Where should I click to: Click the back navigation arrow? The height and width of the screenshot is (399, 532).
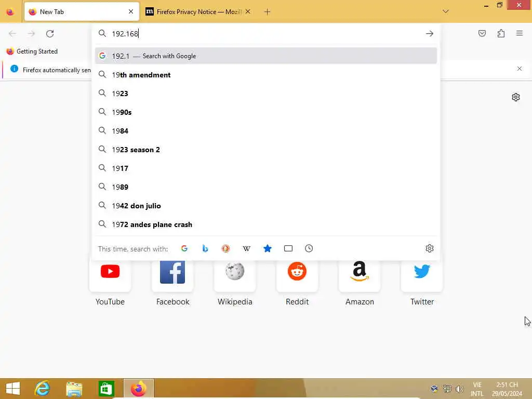(x=12, y=34)
